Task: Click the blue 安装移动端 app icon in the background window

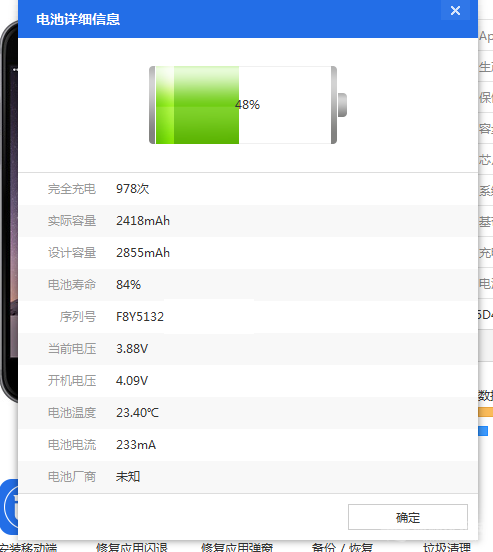Action: 9,507
